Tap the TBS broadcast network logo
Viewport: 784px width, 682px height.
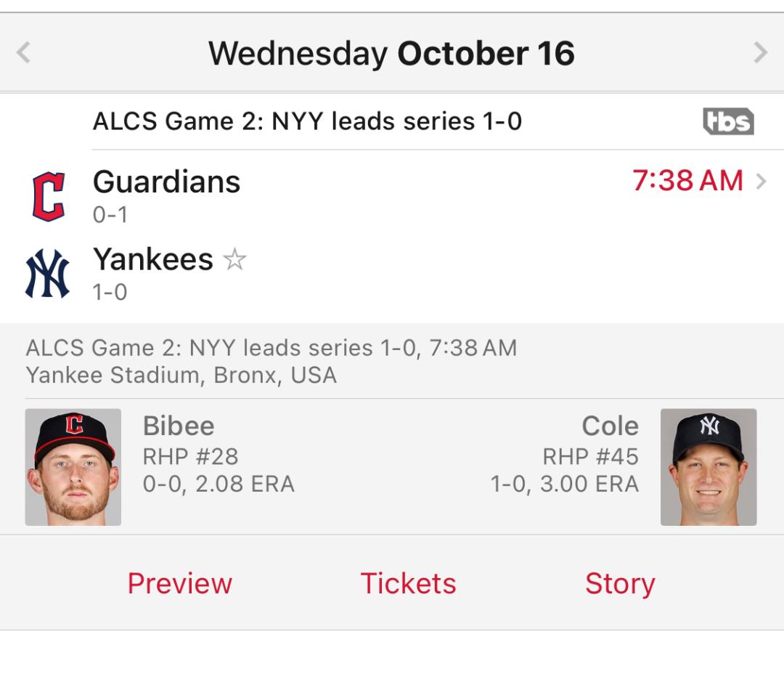pos(728,121)
